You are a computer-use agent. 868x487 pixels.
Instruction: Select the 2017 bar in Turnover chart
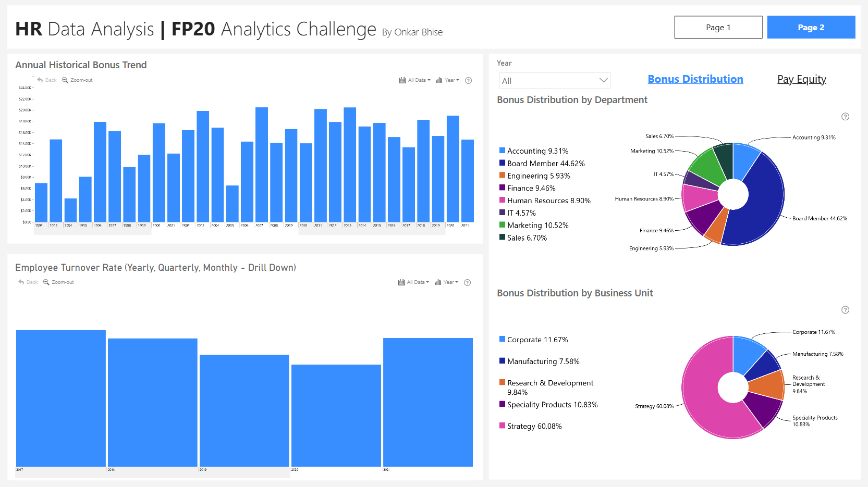tap(61, 398)
